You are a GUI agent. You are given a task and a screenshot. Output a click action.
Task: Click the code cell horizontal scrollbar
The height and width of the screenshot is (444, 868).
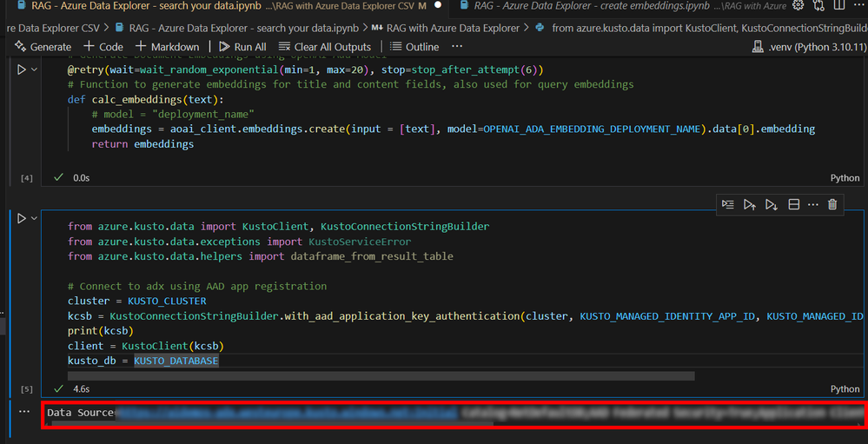coord(381,376)
